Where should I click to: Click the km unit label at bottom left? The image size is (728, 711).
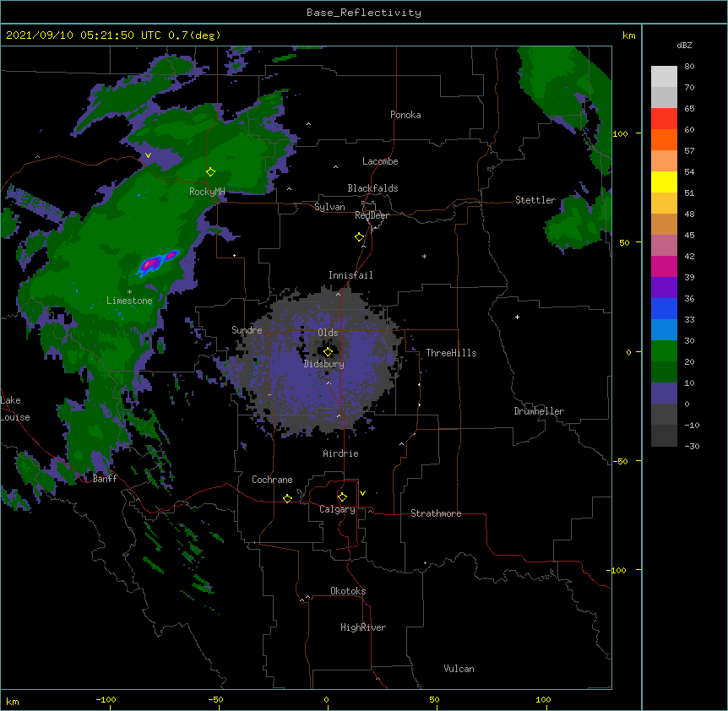point(13,701)
